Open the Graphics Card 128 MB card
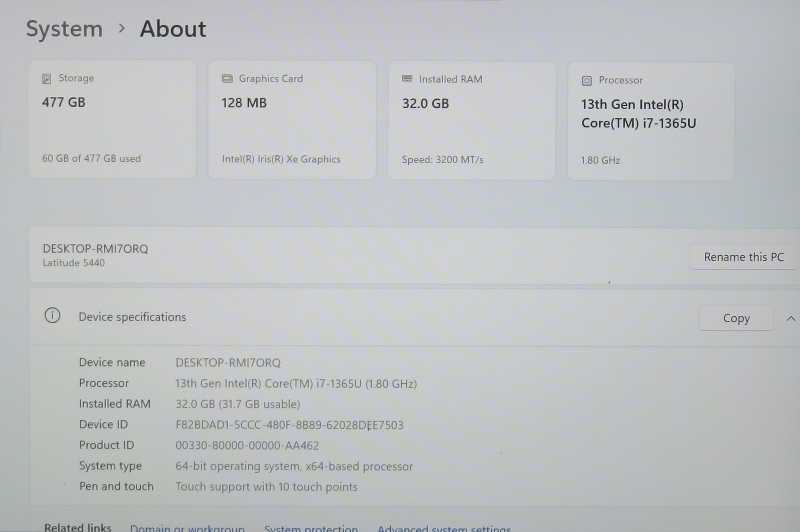The image size is (800, 532). [292, 119]
